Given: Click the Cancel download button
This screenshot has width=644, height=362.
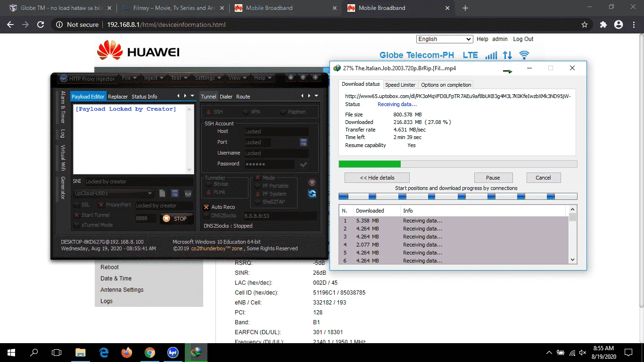Looking at the screenshot, I should [543, 178].
